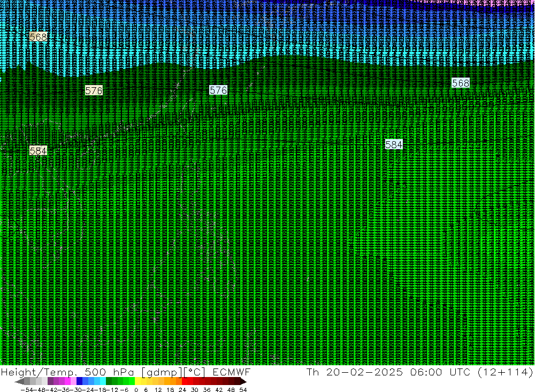Click the cream-colored 584 contour label

tap(38, 151)
